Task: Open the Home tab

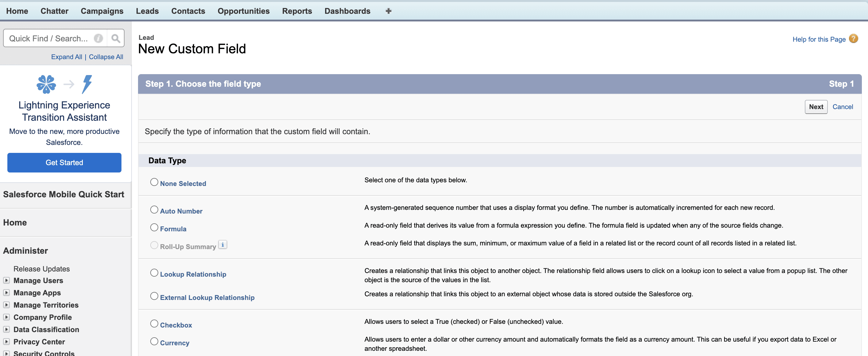Action: click(17, 11)
